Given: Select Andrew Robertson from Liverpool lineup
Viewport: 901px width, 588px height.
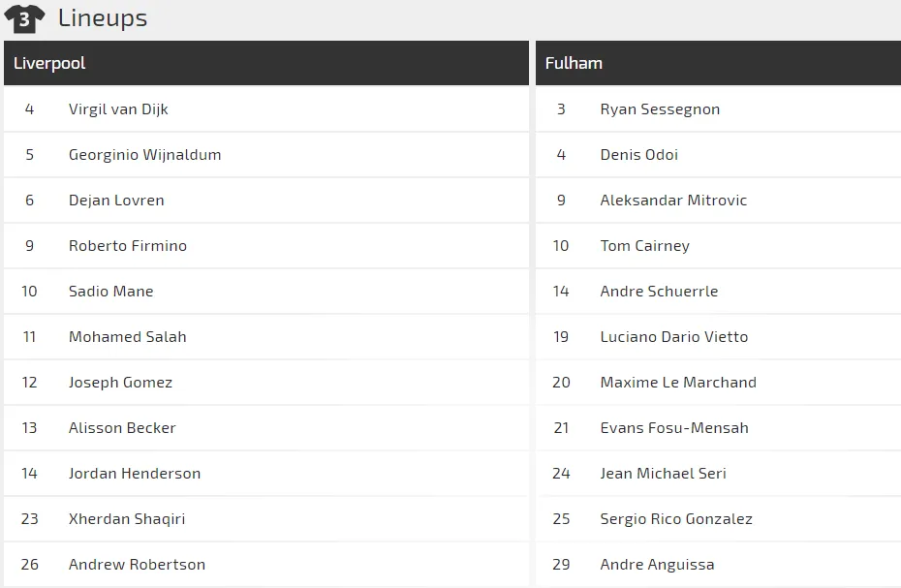Looking at the screenshot, I should [137, 565].
